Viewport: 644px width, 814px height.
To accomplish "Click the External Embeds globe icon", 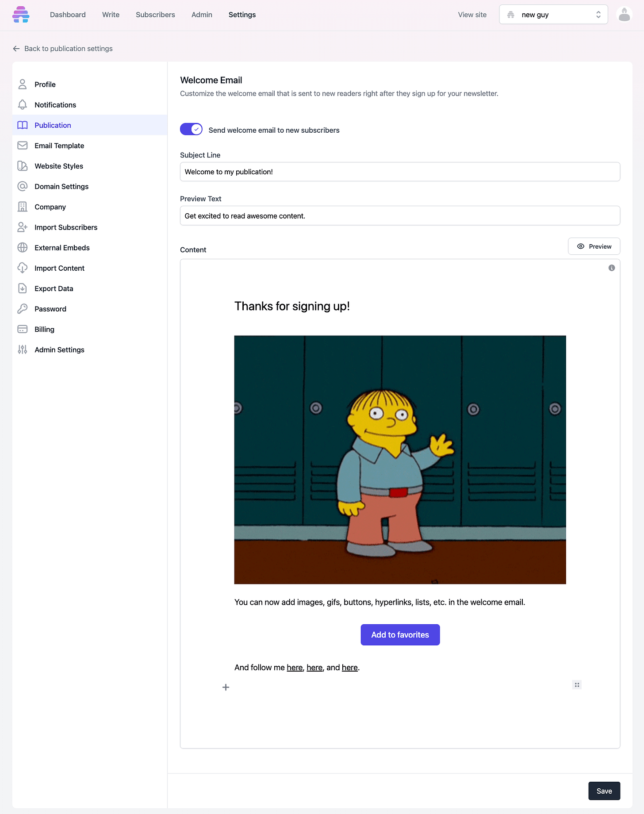I will click(x=23, y=248).
